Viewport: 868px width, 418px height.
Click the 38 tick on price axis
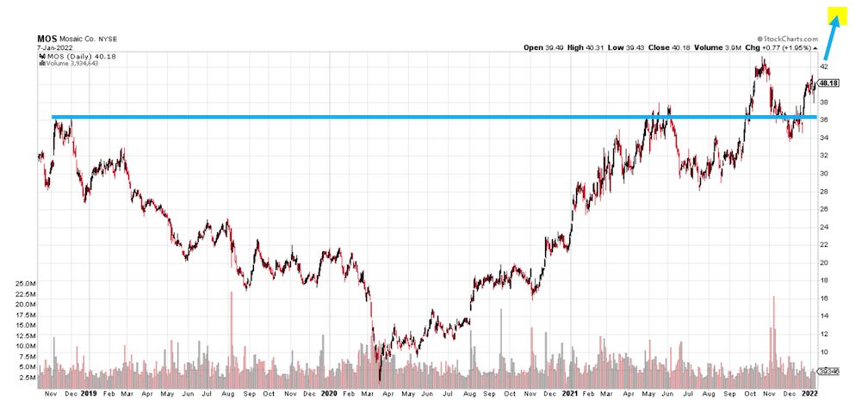pyautogui.click(x=824, y=101)
